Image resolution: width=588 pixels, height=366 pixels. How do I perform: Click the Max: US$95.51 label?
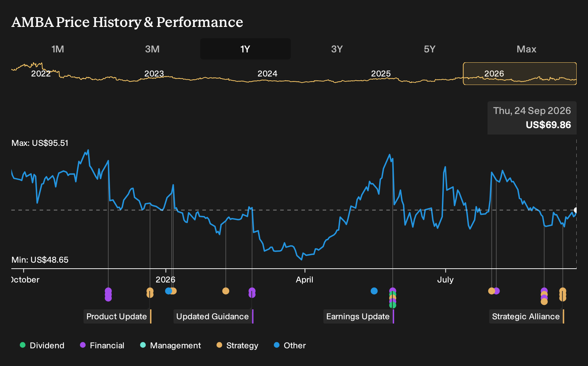[x=40, y=143]
